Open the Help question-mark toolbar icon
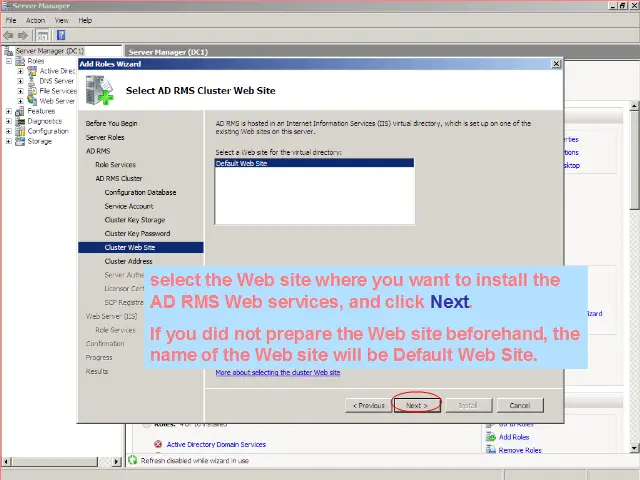 click(x=61, y=36)
